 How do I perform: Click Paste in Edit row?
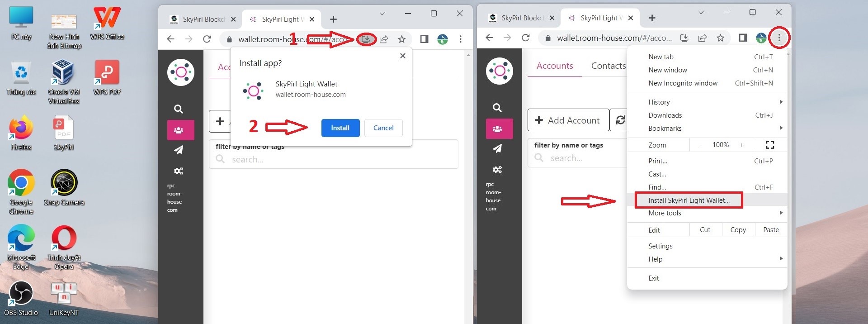point(771,230)
